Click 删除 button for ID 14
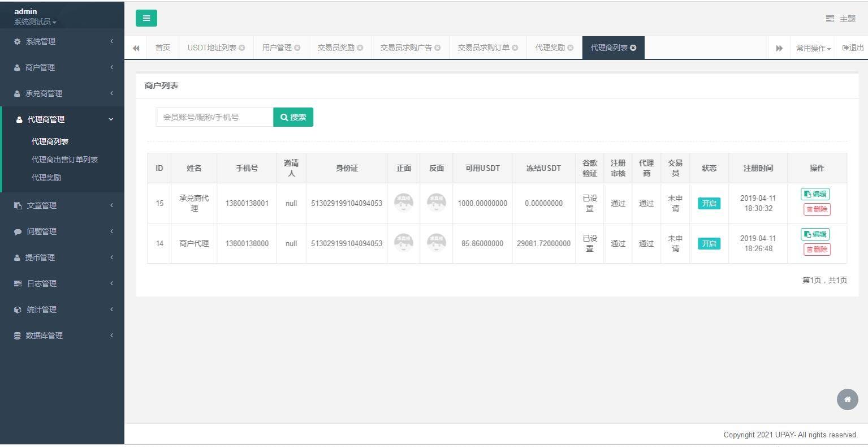The height and width of the screenshot is (447, 868). click(x=817, y=250)
